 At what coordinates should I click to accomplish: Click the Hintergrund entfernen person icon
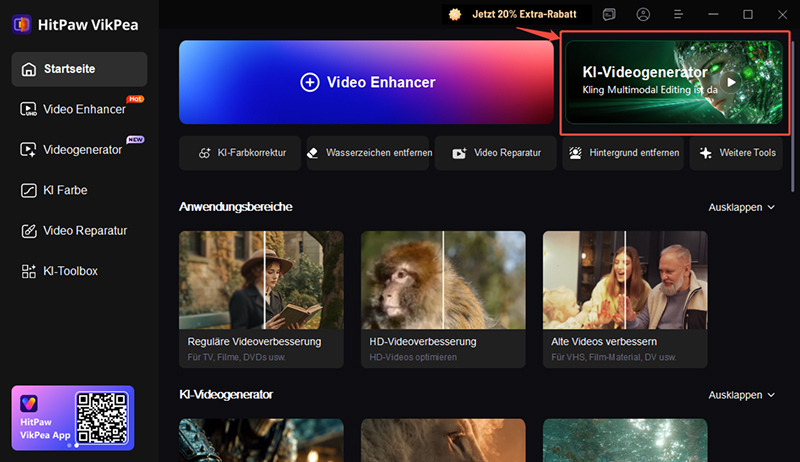pyautogui.click(x=576, y=153)
